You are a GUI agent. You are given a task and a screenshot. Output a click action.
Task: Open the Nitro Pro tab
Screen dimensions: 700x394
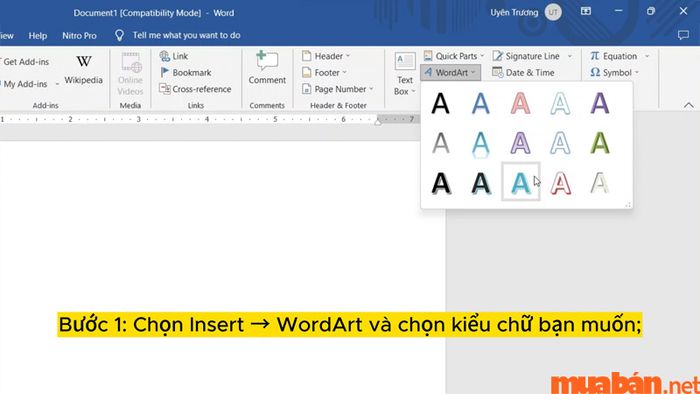tap(79, 36)
